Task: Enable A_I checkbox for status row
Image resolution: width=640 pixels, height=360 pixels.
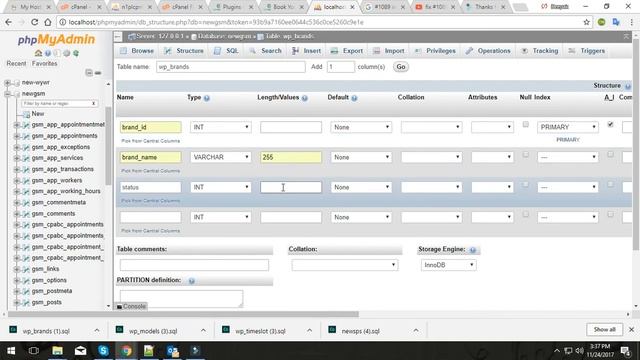Action: pyautogui.click(x=610, y=184)
